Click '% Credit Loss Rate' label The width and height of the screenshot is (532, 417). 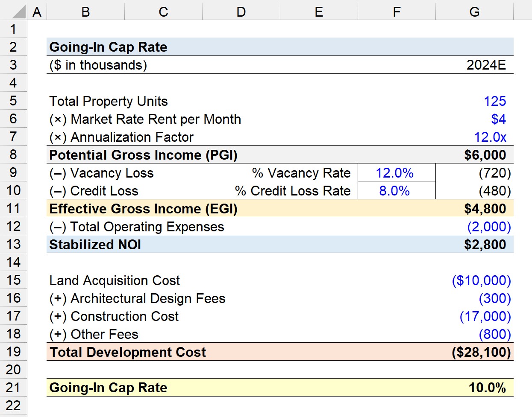coord(293,191)
